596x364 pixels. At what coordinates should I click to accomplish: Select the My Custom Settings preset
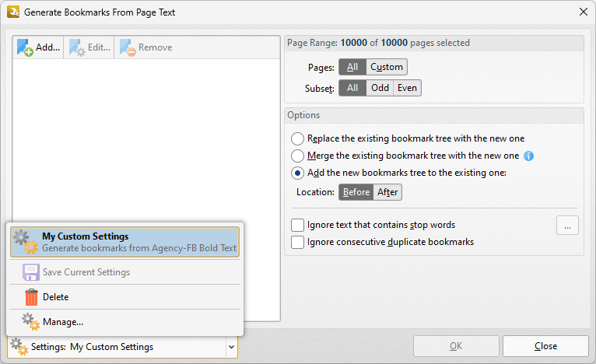coord(124,242)
